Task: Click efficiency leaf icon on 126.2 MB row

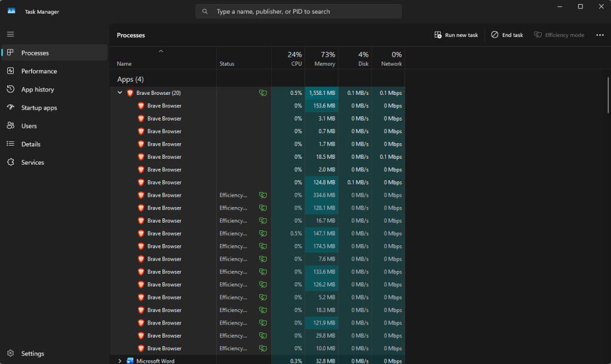Action: pyautogui.click(x=263, y=284)
